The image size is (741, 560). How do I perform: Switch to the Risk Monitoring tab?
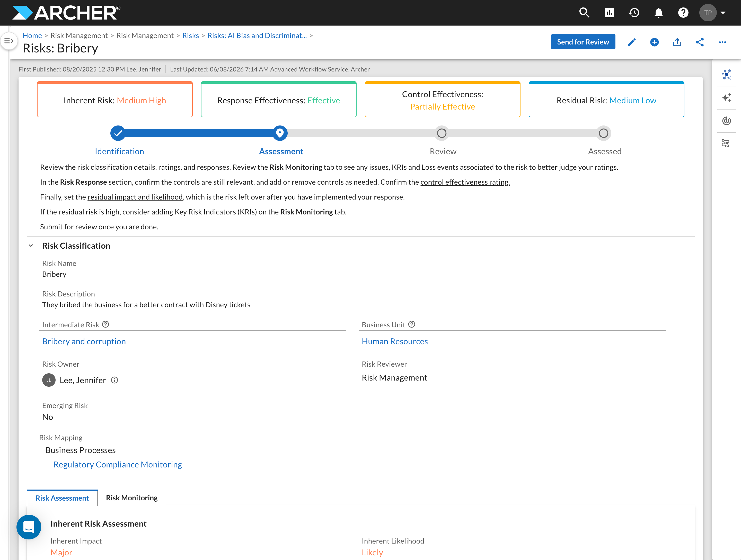point(132,498)
